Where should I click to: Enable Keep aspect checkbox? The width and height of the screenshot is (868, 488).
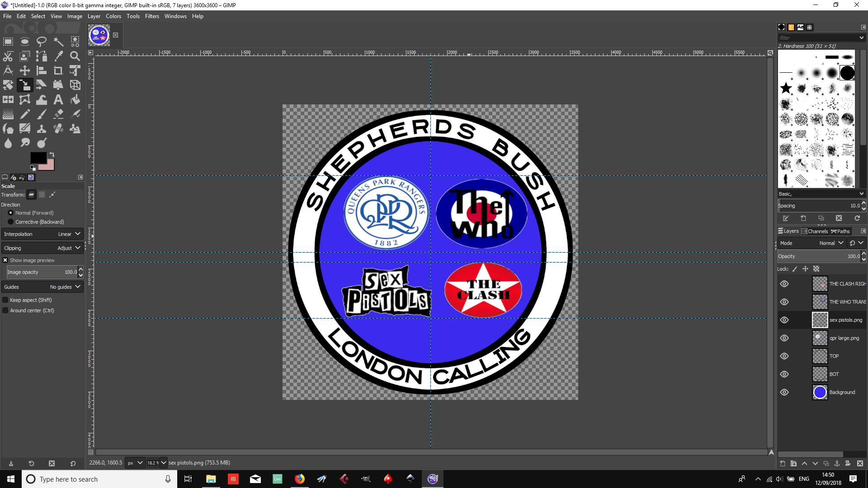pos(5,300)
